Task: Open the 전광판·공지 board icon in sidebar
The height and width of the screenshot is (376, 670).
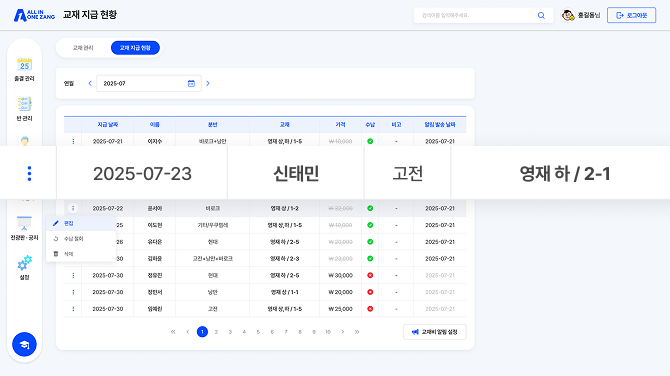Action: 24,223
